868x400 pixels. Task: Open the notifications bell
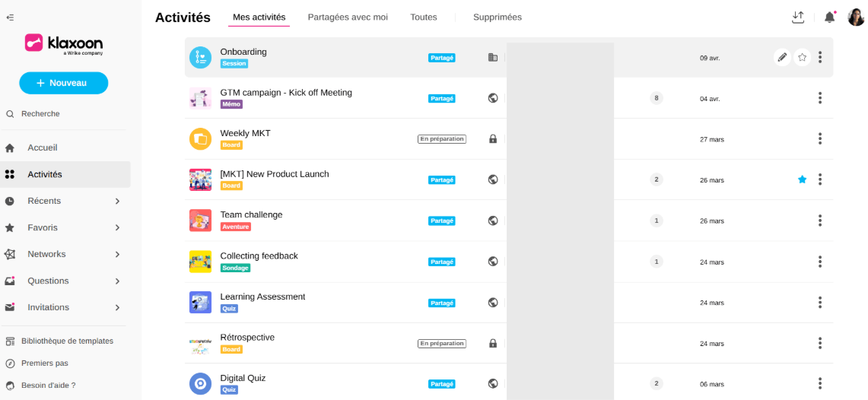pos(829,17)
